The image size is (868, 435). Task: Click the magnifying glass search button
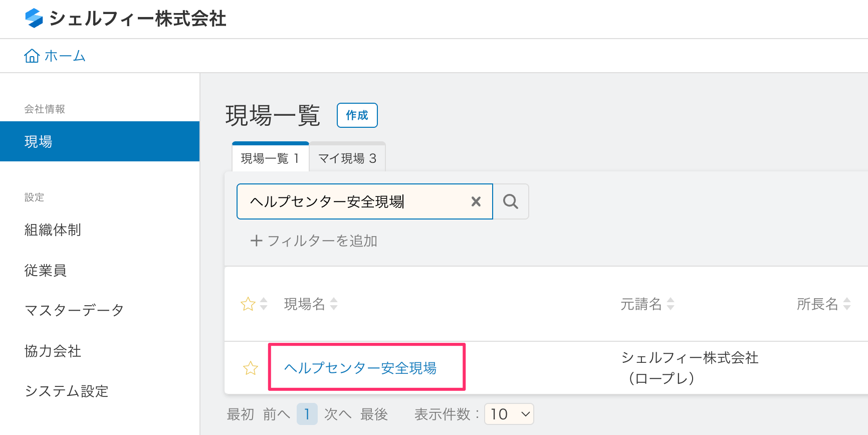coord(511,201)
